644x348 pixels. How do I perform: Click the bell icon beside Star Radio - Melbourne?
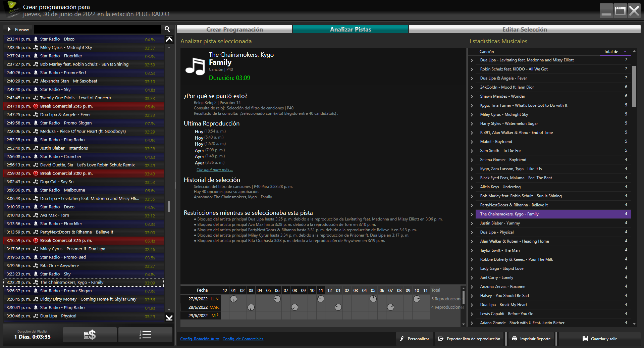(x=36, y=190)
